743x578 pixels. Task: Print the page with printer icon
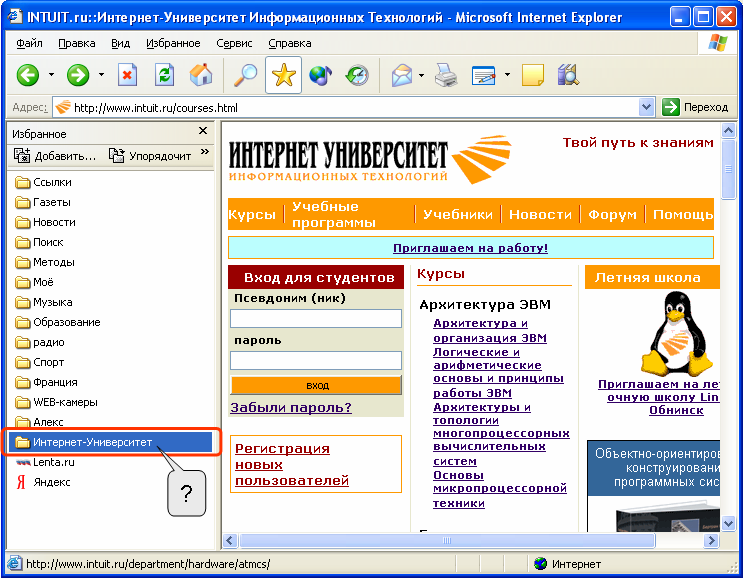click(446, 75)
